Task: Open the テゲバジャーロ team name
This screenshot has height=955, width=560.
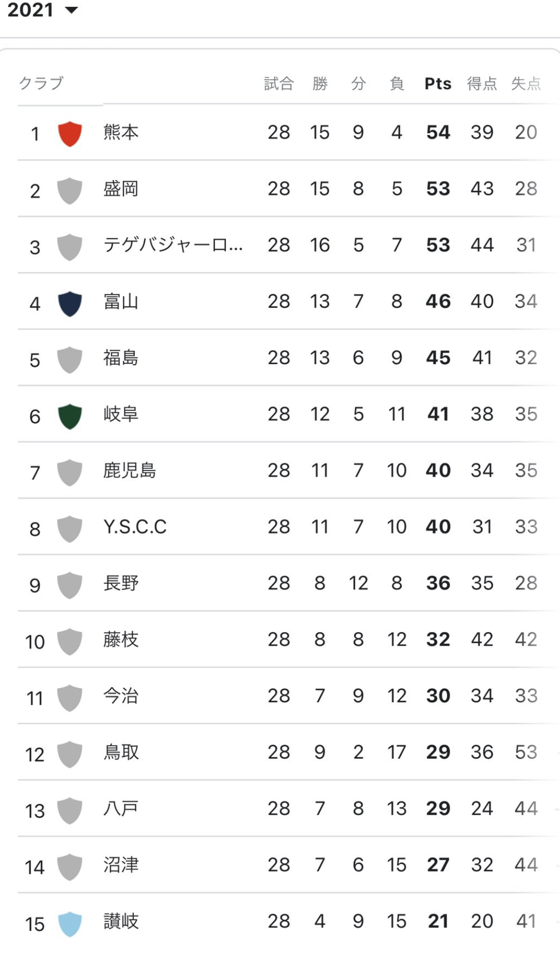Action: point(173,244)
